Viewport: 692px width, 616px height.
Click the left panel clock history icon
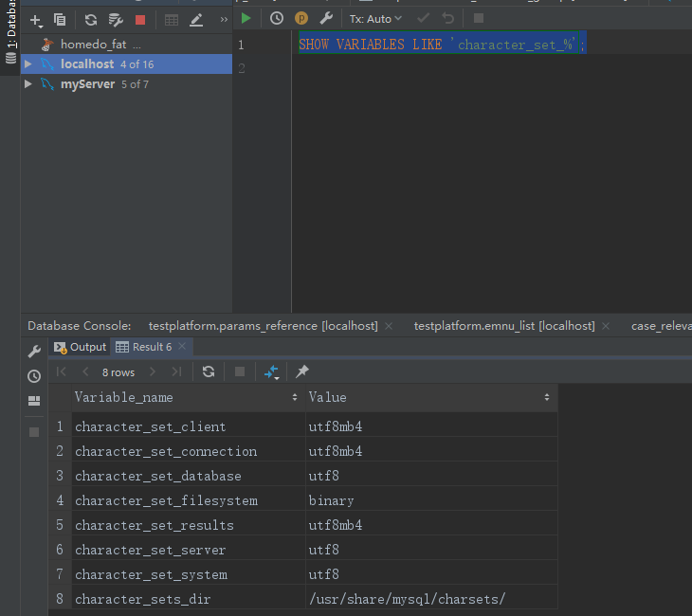point(34,376)
